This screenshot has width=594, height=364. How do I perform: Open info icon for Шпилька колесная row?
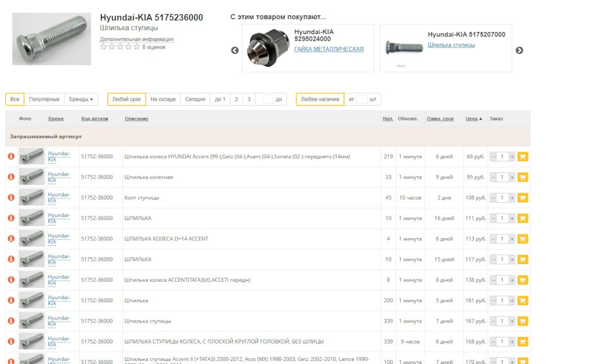(x=11, y=177)
